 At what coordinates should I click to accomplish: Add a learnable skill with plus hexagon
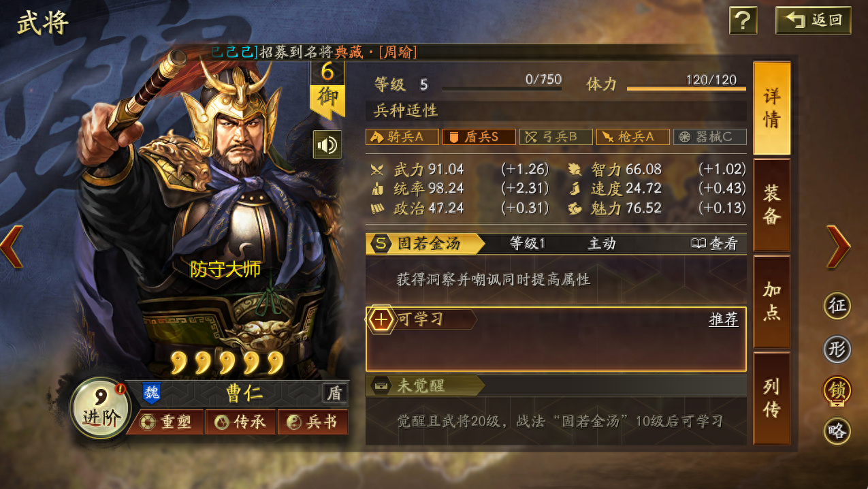pyautogui.click(x=381, y=319)
